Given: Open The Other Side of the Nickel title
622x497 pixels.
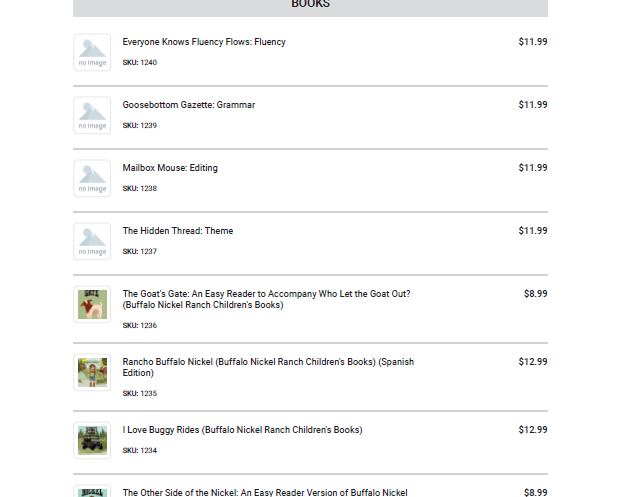Looking at the screenshot, I should tap(265, 492).
